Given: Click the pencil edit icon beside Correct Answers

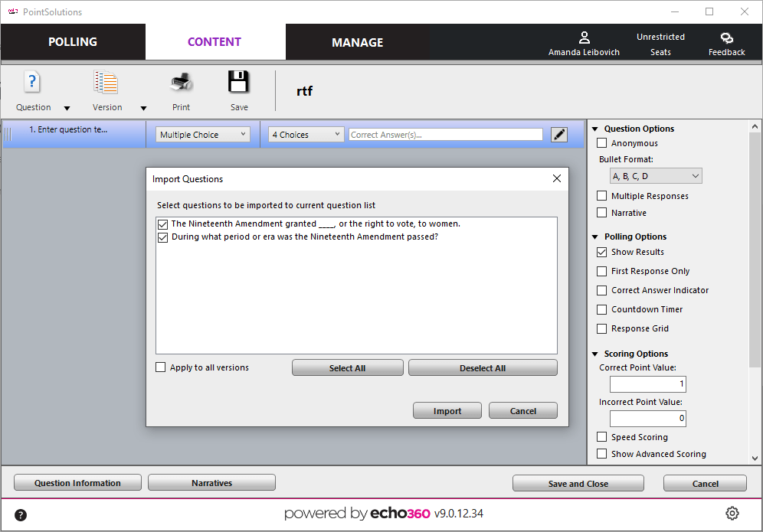Looking at the screenshot, I should 558,134.
